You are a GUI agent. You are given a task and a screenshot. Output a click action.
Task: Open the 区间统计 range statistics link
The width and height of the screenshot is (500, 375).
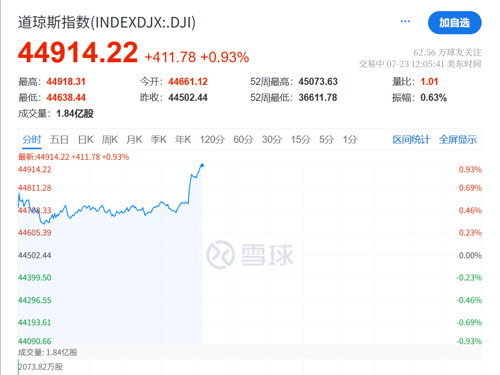click(x=411, y=139)
